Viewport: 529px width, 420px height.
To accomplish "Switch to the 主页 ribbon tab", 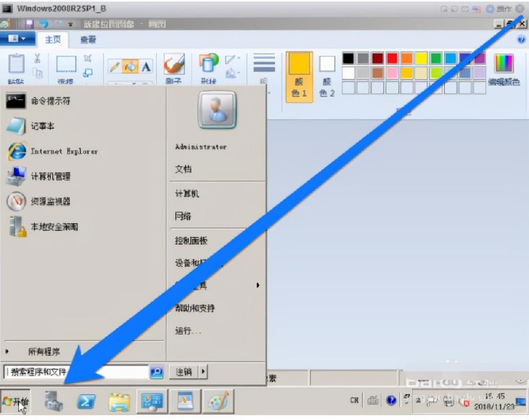I will tap(53, 40).
